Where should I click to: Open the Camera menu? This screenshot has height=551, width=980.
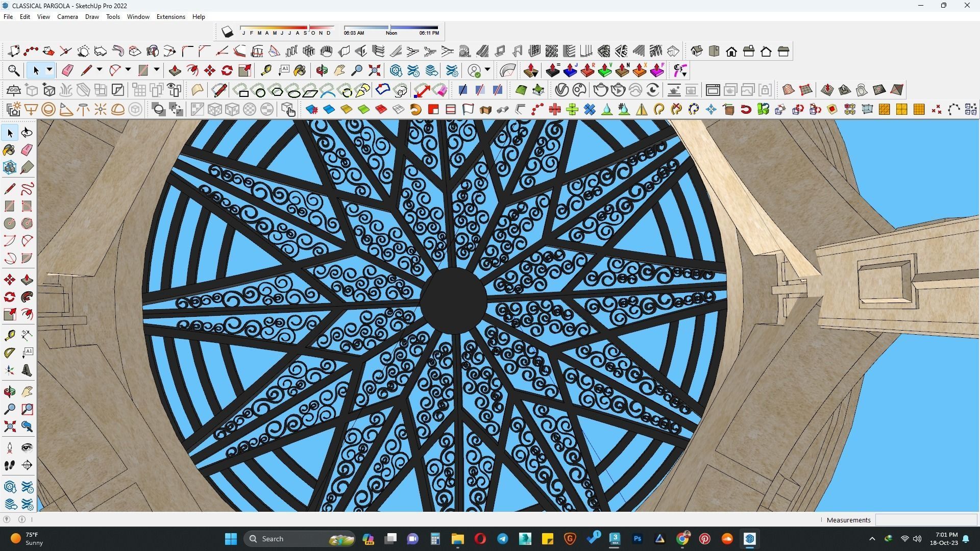[67, 17]
